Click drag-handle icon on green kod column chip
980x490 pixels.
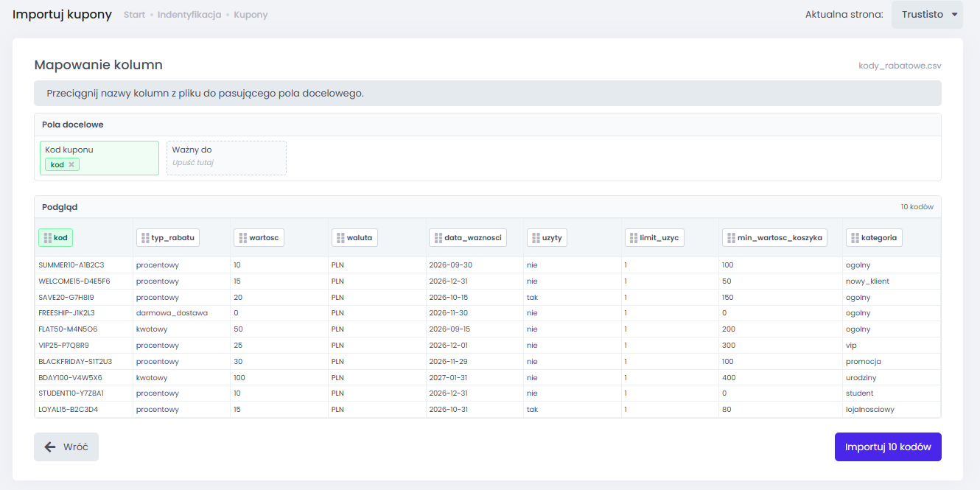48,238
